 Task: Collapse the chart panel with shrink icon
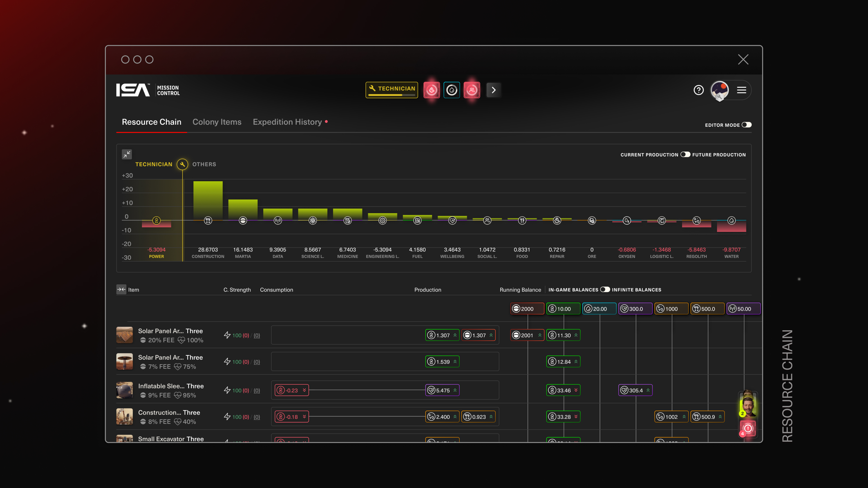tap(127, 154)
